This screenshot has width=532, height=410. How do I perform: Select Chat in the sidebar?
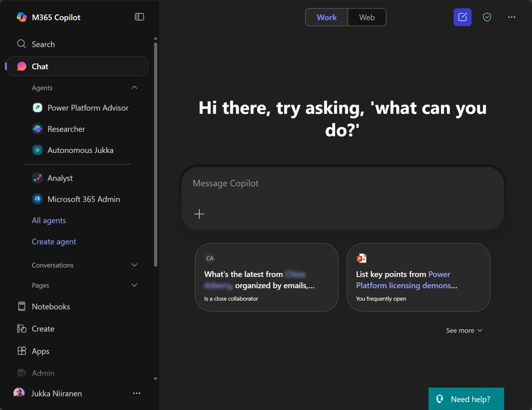[x=77, y=66]
